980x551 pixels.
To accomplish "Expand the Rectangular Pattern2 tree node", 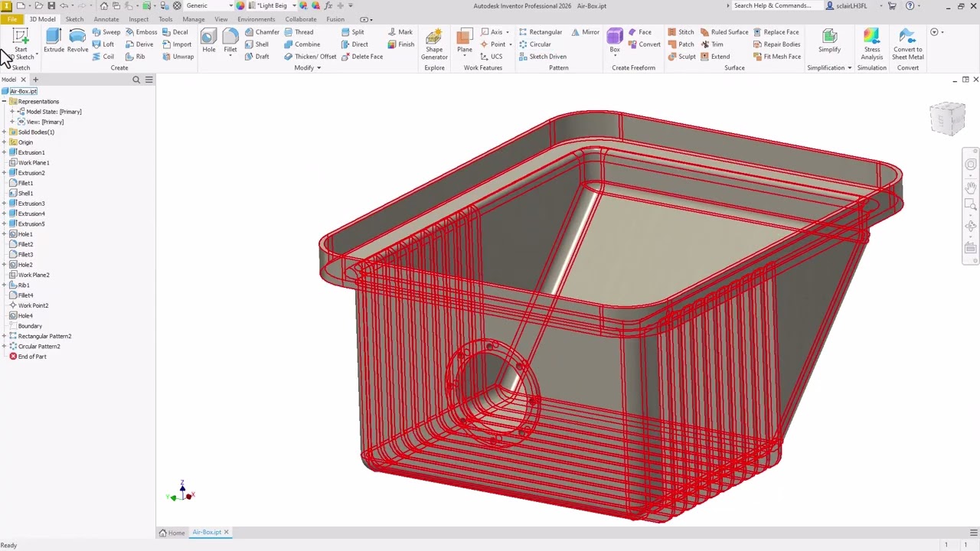I will (x=5, y=336).
